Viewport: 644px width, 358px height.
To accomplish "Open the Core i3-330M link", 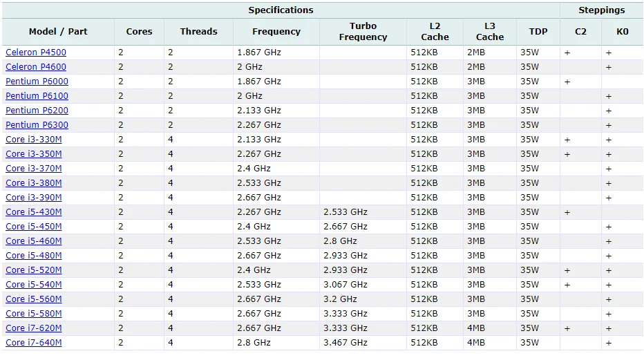I will pyautogui.click(x=34, y=140).
